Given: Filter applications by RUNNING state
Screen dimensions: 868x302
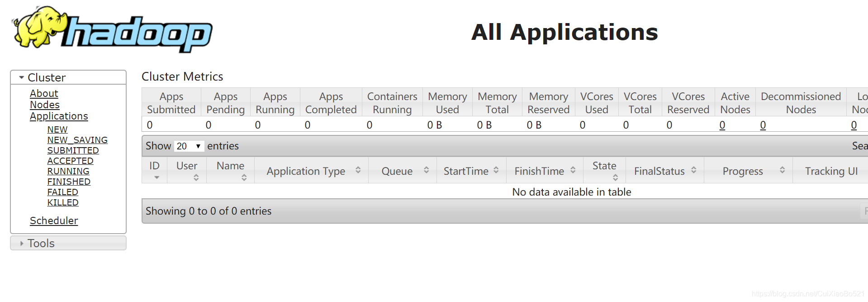Looking at the screenshot, I should 68,171.
